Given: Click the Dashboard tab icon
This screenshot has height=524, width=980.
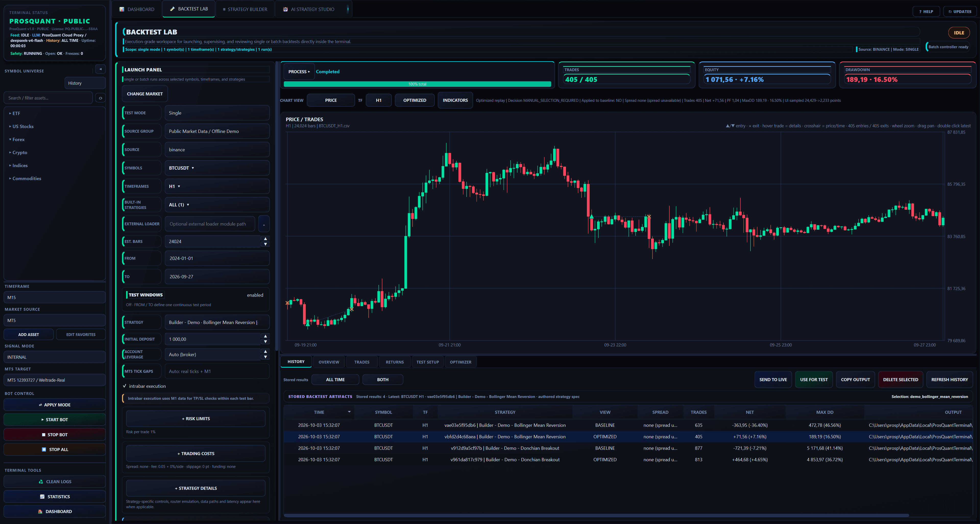Looking at the screenshot, I should 122,9.
